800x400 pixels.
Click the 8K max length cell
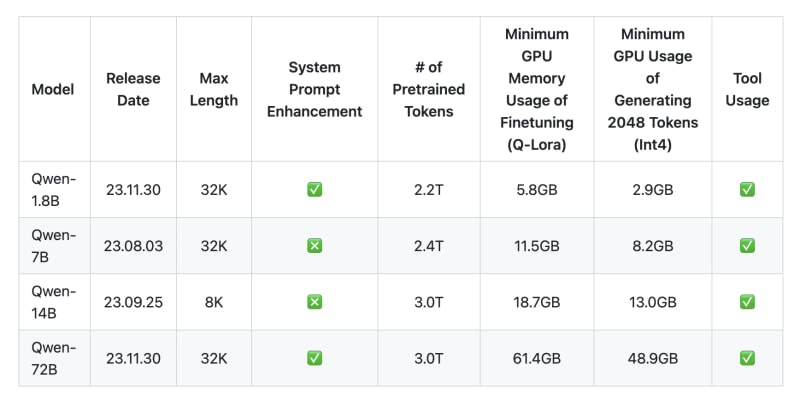(213, 302)
